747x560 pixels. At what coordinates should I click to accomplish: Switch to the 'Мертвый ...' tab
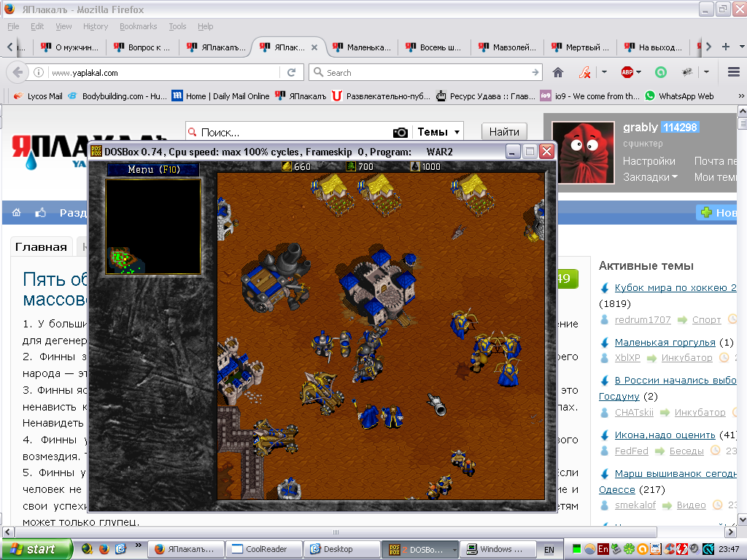pyautogui.click(x=580, y=47)
